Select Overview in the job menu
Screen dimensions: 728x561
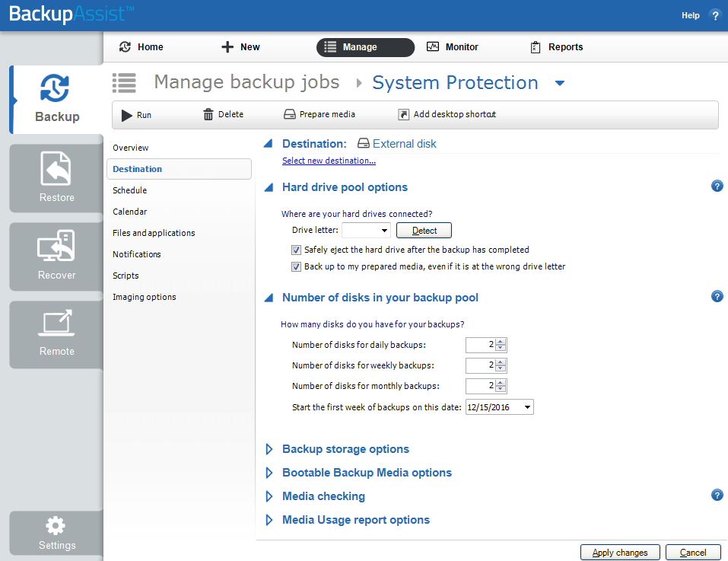131,148
